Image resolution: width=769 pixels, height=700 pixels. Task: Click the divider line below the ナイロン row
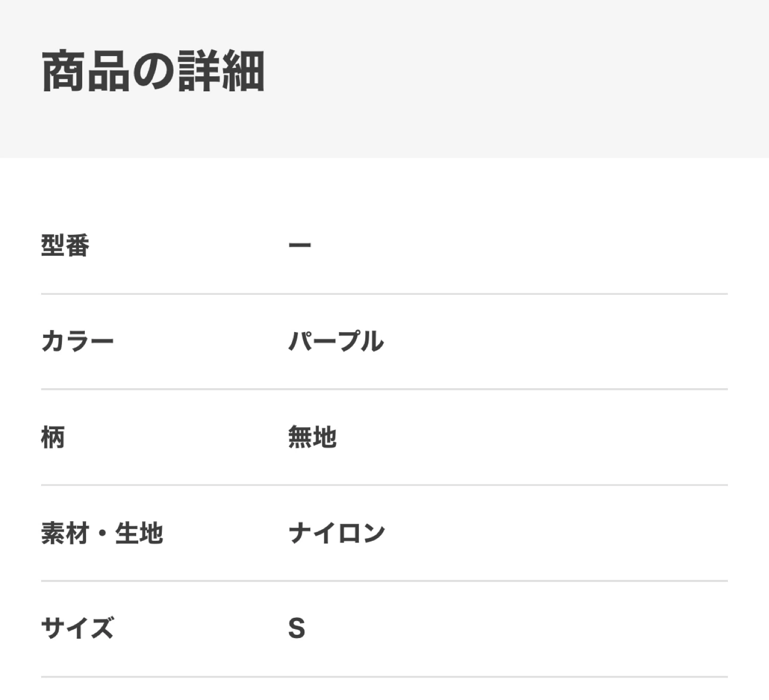(384, 580)
